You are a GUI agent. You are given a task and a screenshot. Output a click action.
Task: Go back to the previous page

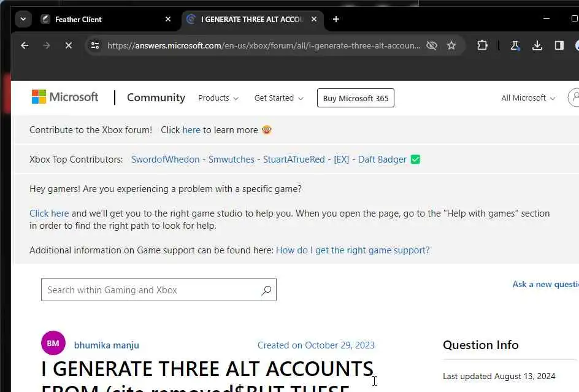tap(25, 45)
